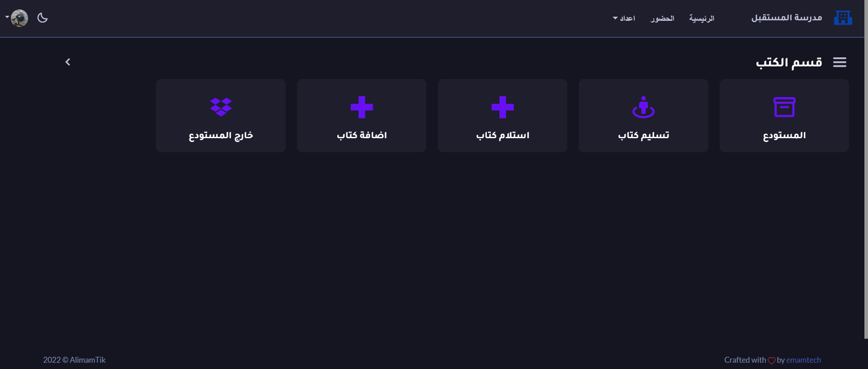Click the مدرسة المستقبل school name link
868x369 pixels.
[x=787, y=18]
